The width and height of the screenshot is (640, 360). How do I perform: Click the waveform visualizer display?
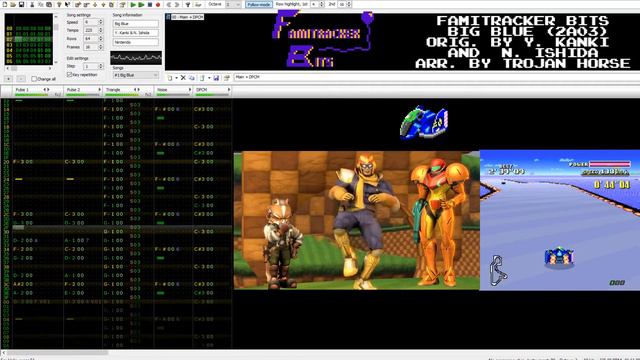tap(136, 58)
